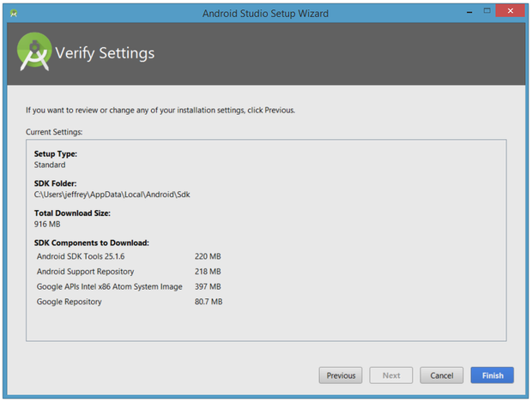The image size is (532, 402).
Task: Click the Android Studio Setup Wizard window title
Action: (x=265, y=14)
